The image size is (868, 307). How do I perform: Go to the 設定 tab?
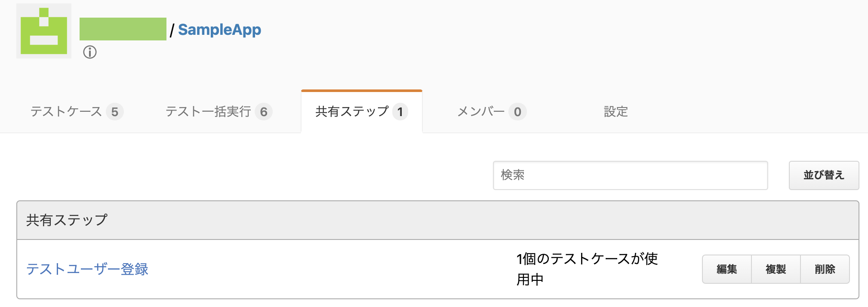coord(616,112)
